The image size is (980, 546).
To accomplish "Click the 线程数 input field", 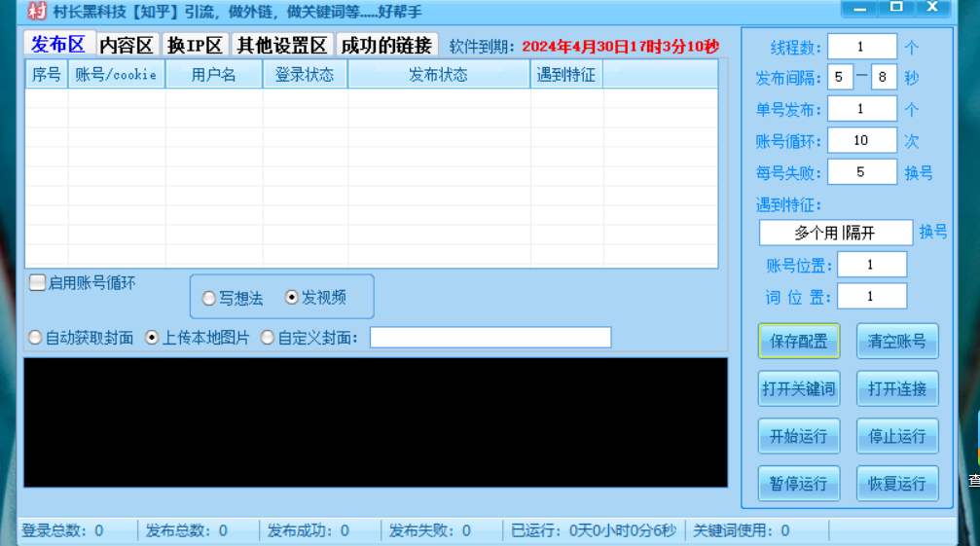I will (x=862, y=46).
